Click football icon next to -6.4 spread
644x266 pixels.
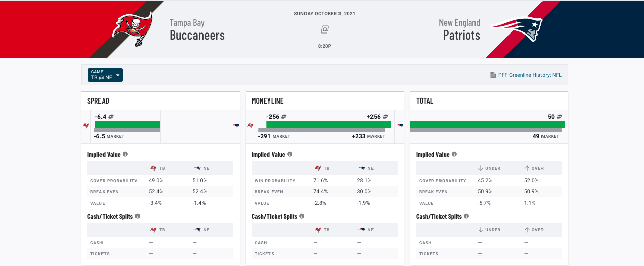111,117
